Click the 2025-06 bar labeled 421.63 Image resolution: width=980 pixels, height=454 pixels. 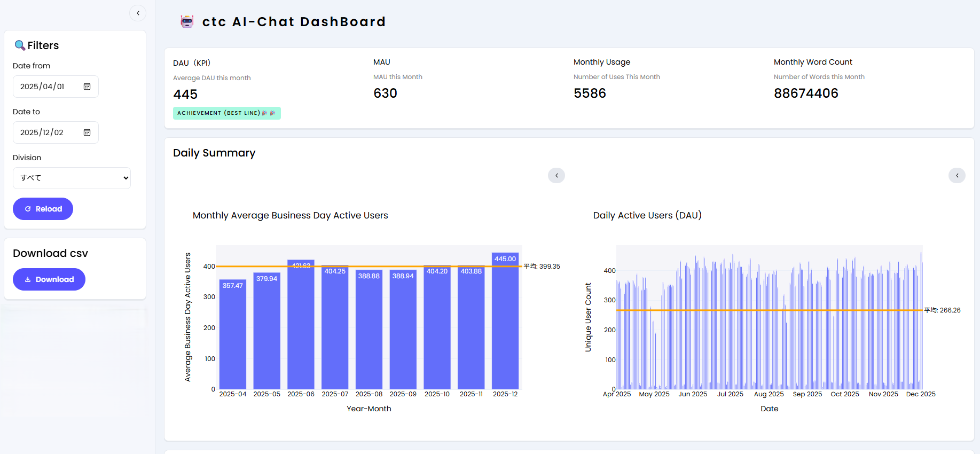tap(301, 325)
